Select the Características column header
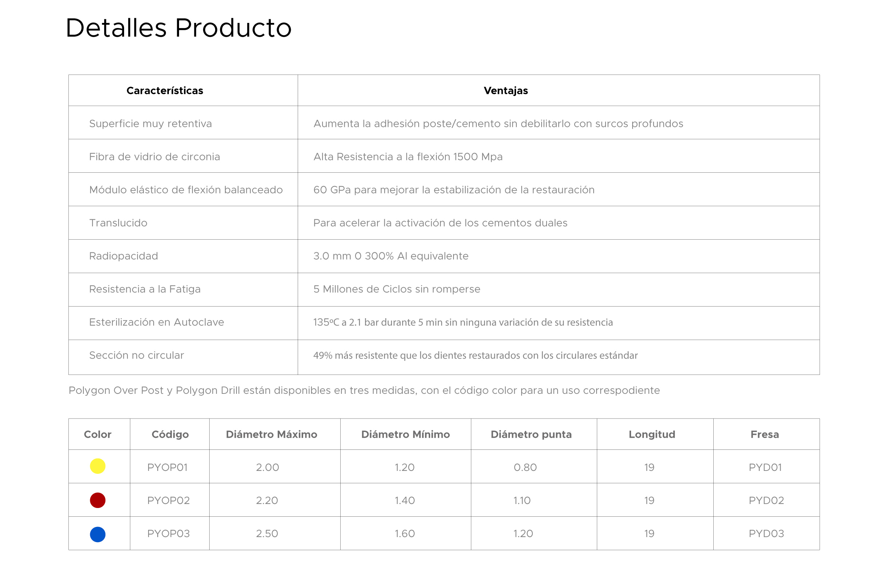The image size is (888, 588). click(x=165, y=91)
